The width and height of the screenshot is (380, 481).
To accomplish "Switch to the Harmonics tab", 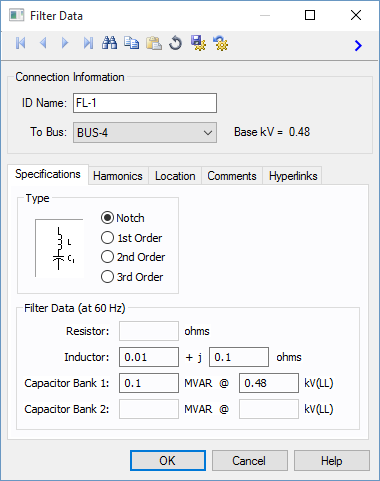I will pos(118,176).
